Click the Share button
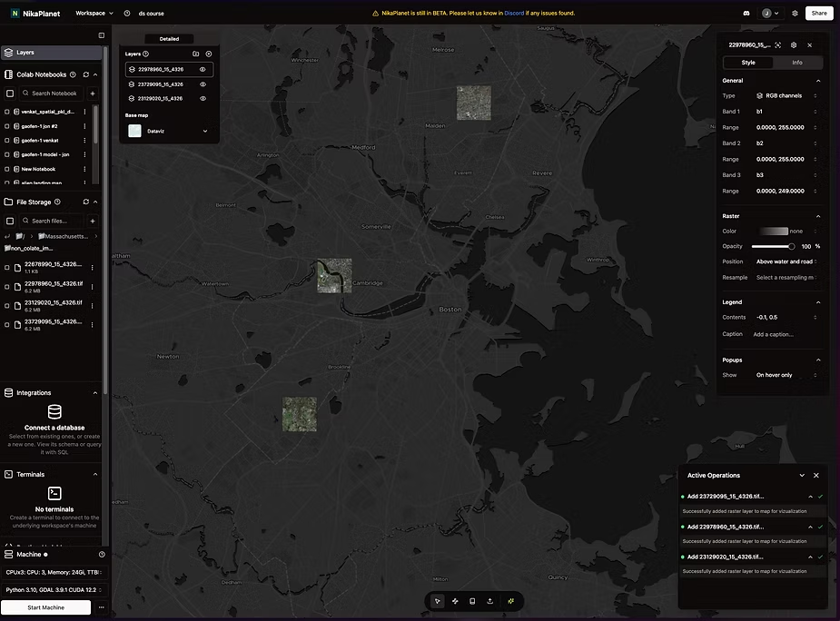Image resolution: width=840 pixels, height=621 pixels. 819,14
